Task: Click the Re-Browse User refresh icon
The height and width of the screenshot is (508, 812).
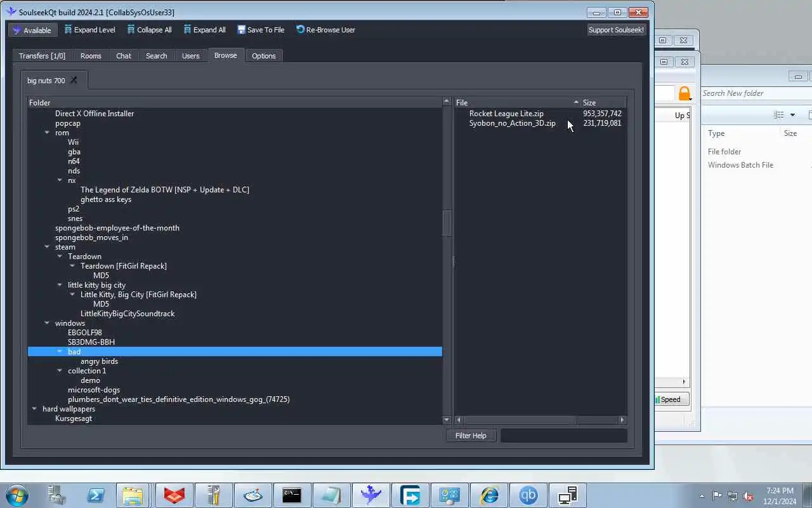Action: click(x=301, y=30)
